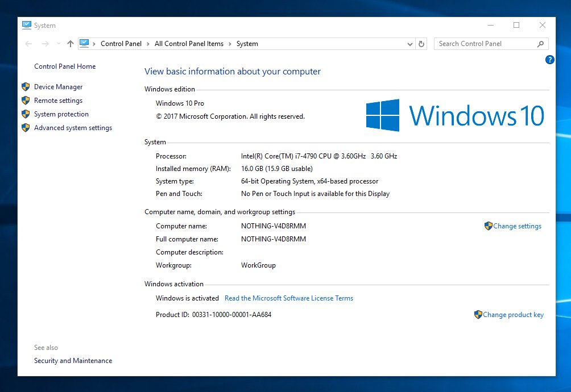Click the blue Help question mark icon

[x=549, y=60]
